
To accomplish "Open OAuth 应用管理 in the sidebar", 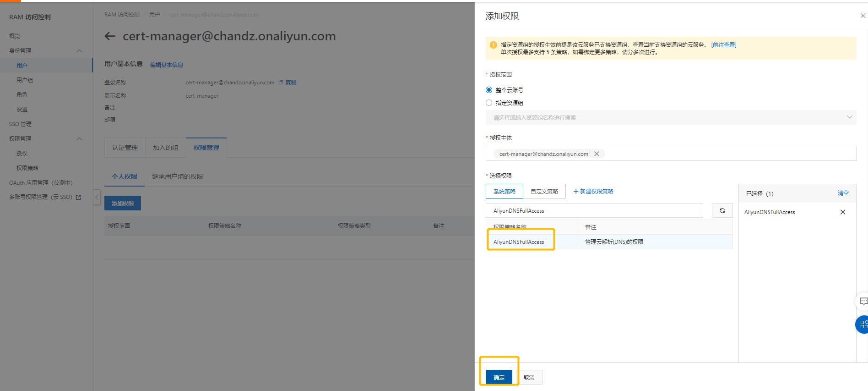I will [x=41, y=182].
